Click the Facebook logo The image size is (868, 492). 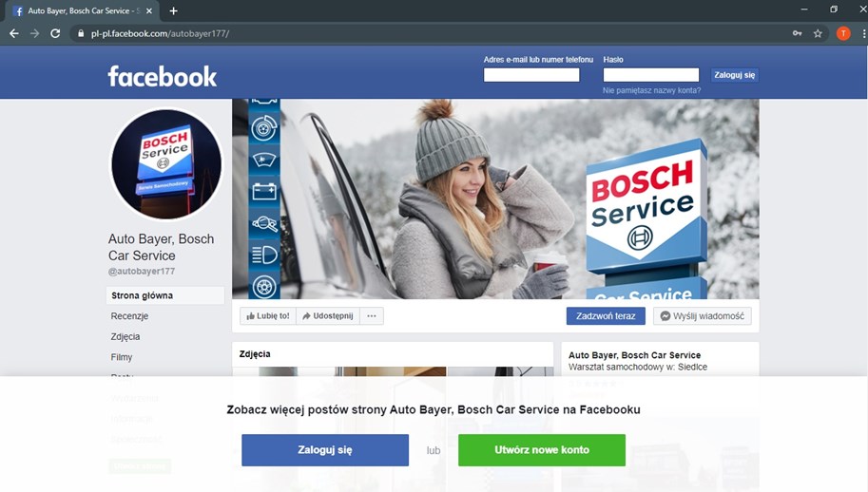pos(162,76)
